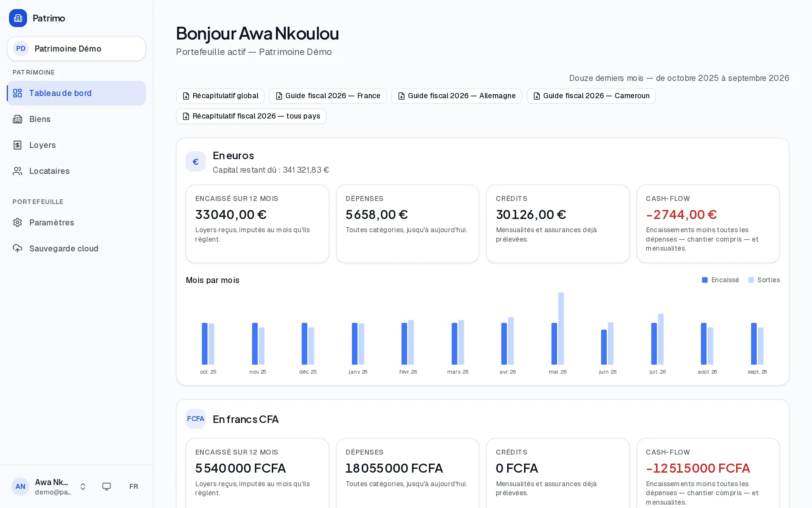812x508 pixels.
Task: Click the FCFA currency badge
Action: coord(195,419)
